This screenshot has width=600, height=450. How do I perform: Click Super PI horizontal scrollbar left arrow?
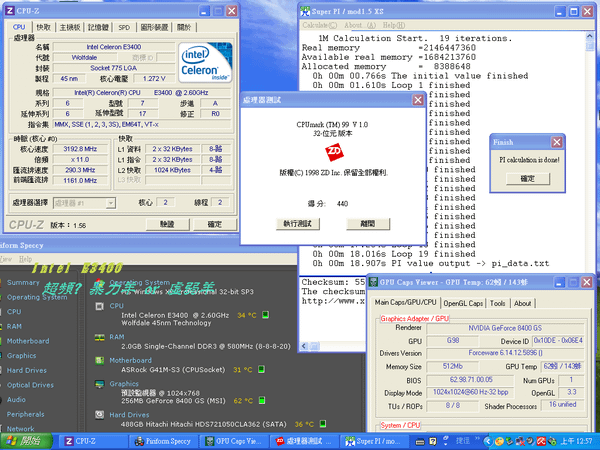(304, 346)
